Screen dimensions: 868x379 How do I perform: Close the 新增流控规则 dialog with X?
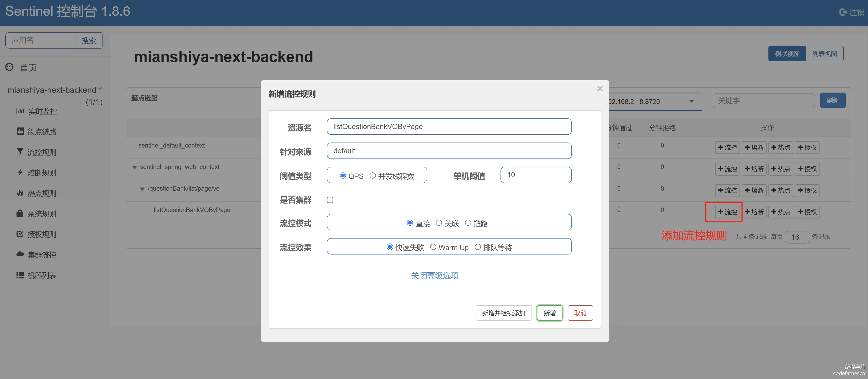tap(600, 88)
